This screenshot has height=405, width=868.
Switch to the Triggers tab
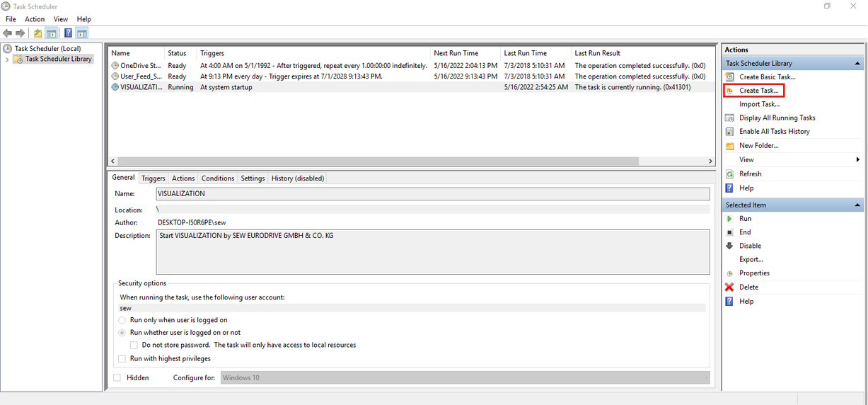tap(153, 178)
